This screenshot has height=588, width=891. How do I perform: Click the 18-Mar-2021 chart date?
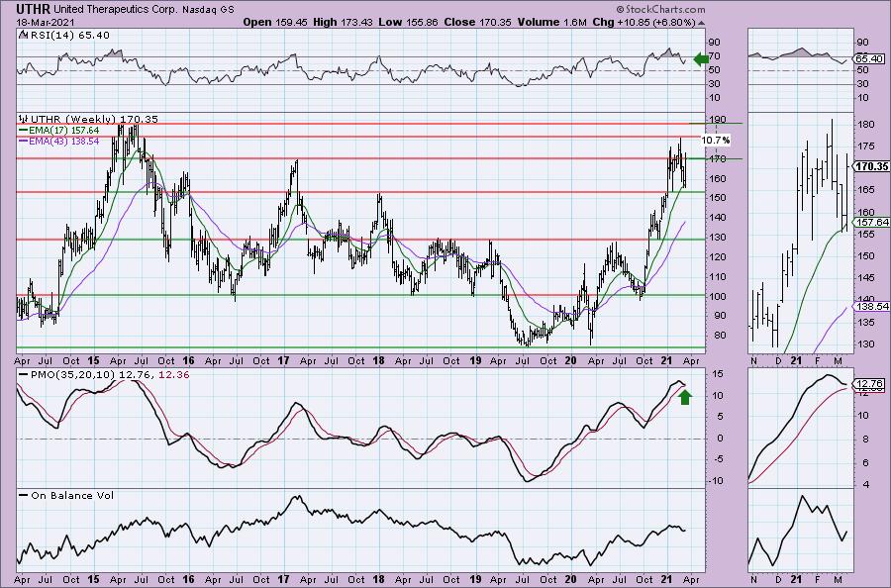tap(45, 22)
